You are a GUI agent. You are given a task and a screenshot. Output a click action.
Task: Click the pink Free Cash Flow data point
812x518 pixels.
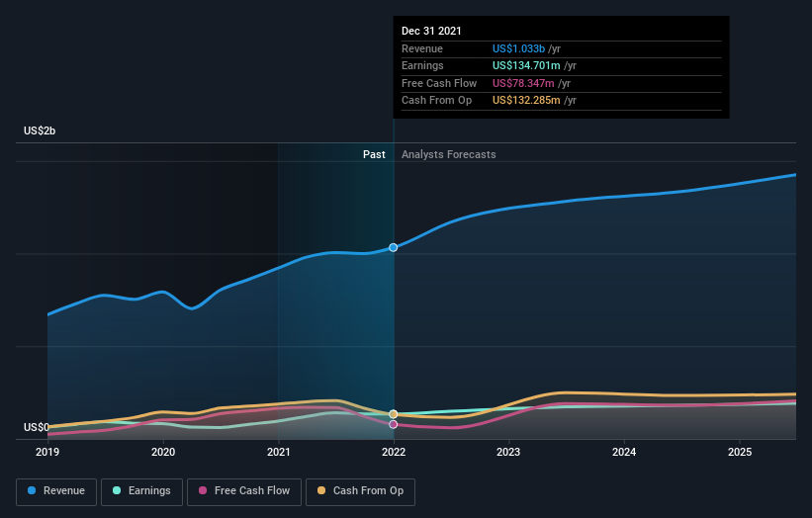(393, 424)
